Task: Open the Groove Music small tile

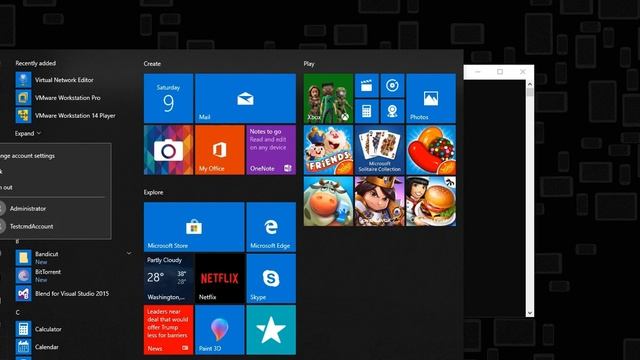Action: [392, 86]
